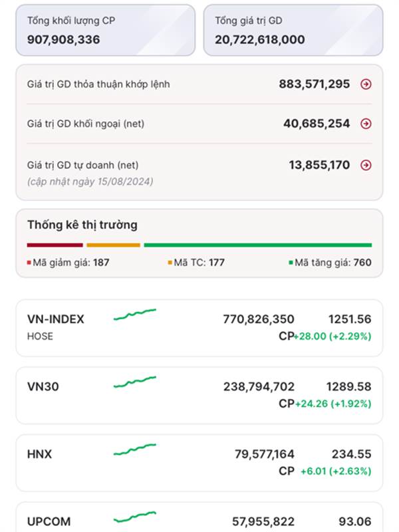
Task: Click the UPCOM mini trend chart
Action: coord(135,517)
